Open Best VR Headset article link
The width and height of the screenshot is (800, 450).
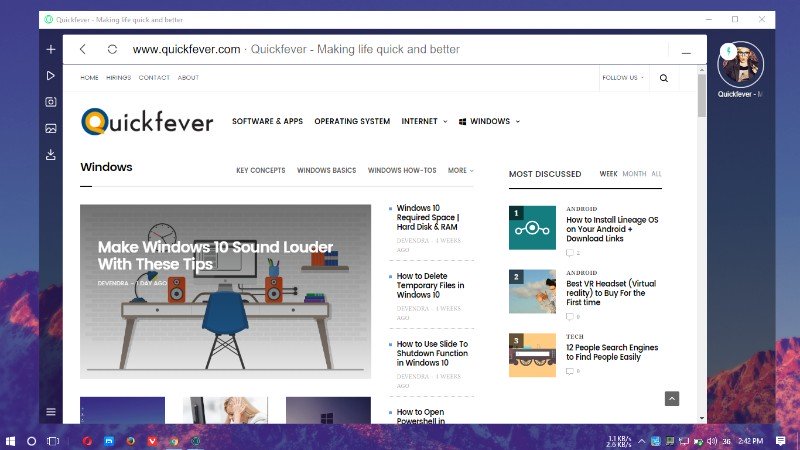tap(611, 293)
